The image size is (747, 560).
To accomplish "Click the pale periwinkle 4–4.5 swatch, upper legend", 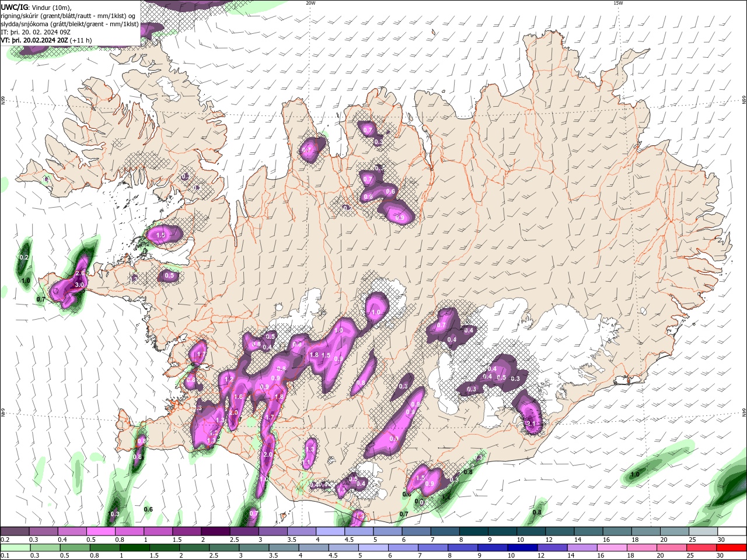I will (x=330, y=531).
